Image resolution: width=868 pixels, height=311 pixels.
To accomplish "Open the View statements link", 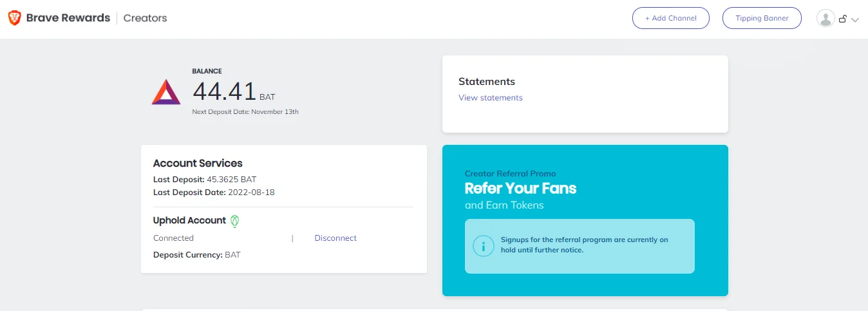I will click(491, 98).
